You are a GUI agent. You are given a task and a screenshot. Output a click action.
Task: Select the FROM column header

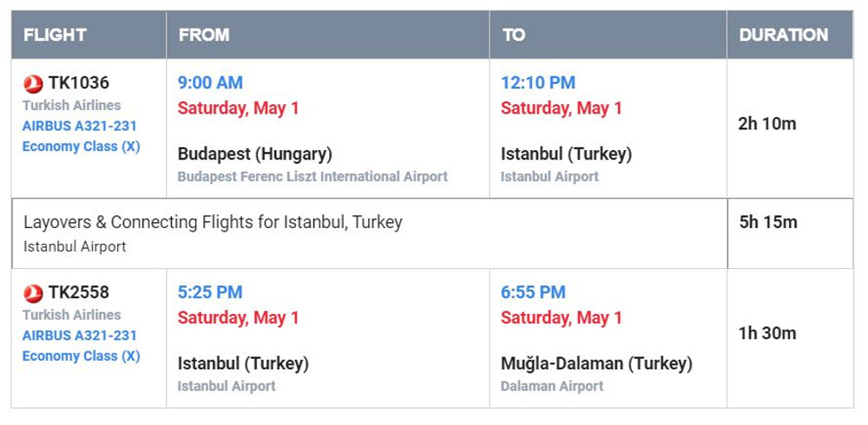tap(204, 36)
